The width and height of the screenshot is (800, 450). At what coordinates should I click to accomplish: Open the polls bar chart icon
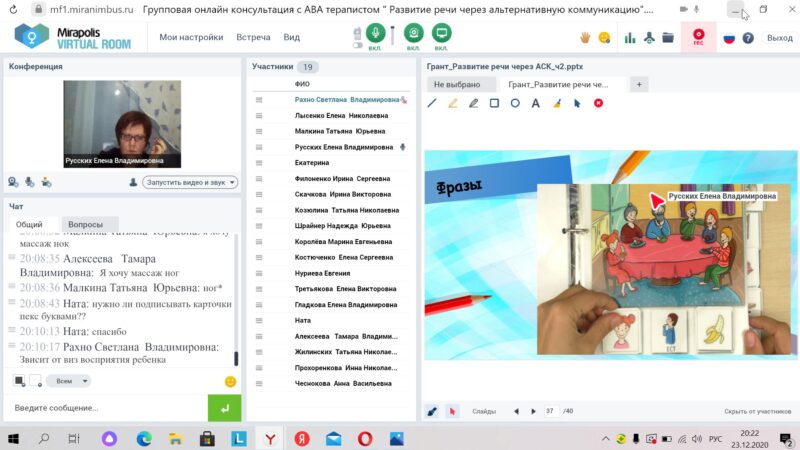click(x=630, y=37)
